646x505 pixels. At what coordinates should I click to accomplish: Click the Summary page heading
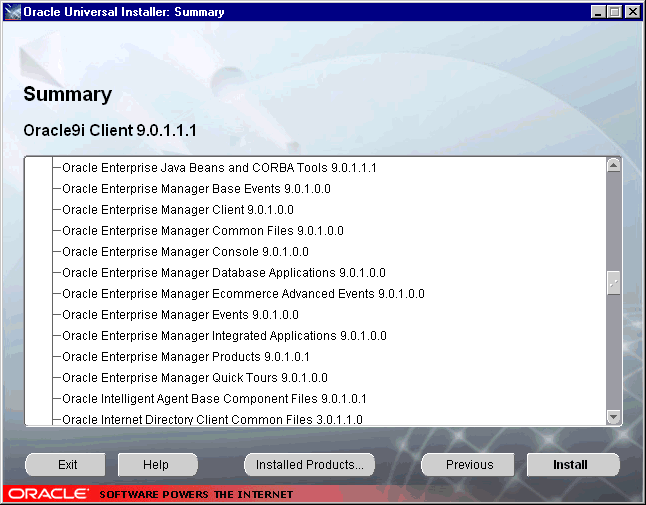(68, 95)
